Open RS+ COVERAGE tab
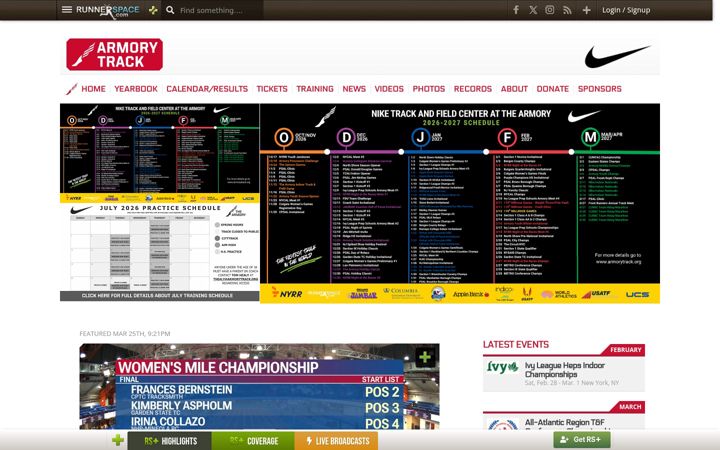This screenshot has width=720, height=450. tap(253, 441)
